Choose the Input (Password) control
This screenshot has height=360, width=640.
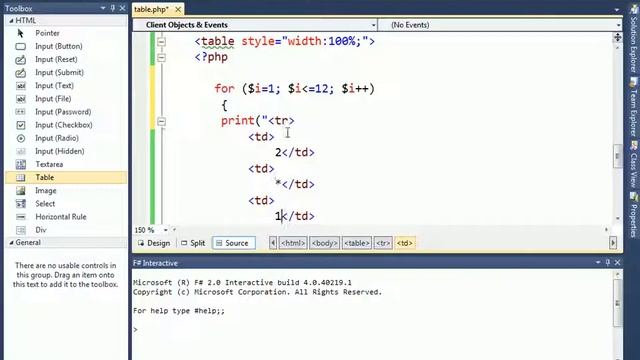(66, 112)
